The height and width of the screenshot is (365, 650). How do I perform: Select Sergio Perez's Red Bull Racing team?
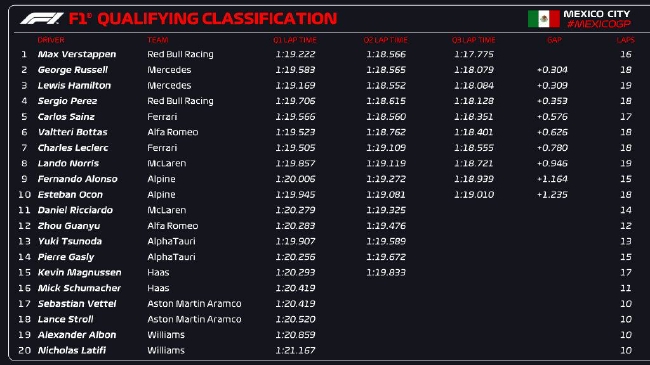180,101
